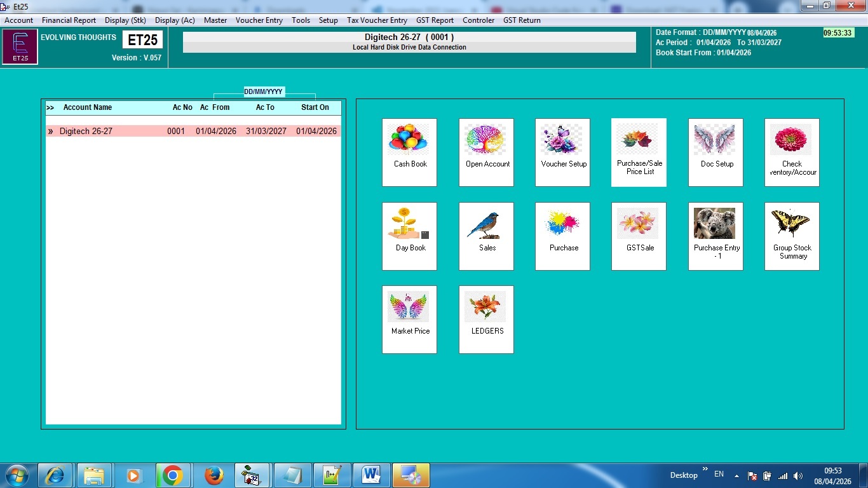868x488 pixels.
Task: Open the Master menu
Action: tap(215, 20)
